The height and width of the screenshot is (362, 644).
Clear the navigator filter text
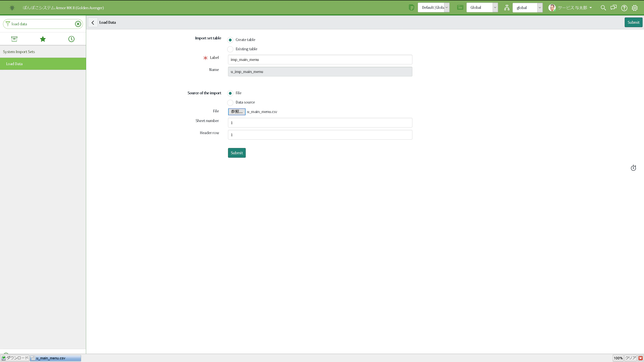tap(78, 24)
